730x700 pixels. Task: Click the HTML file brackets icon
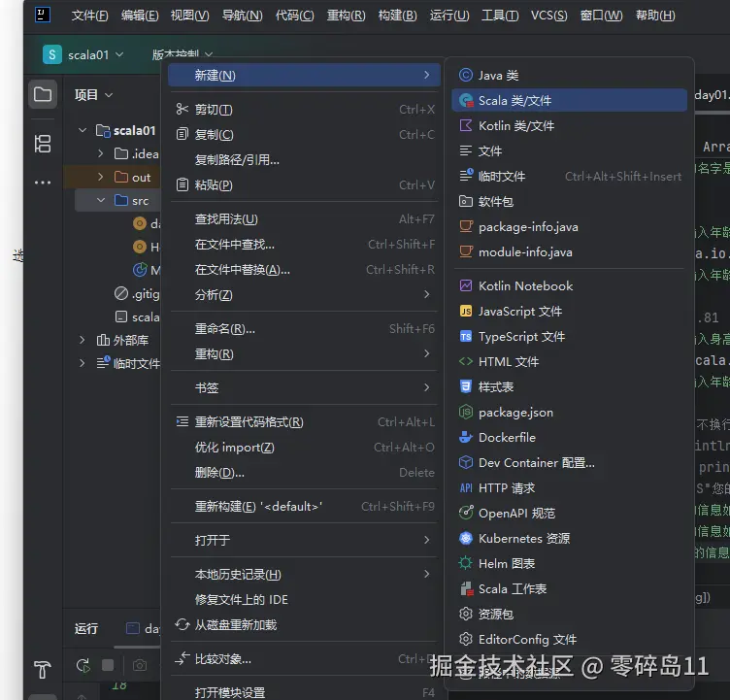coord(466,361)
